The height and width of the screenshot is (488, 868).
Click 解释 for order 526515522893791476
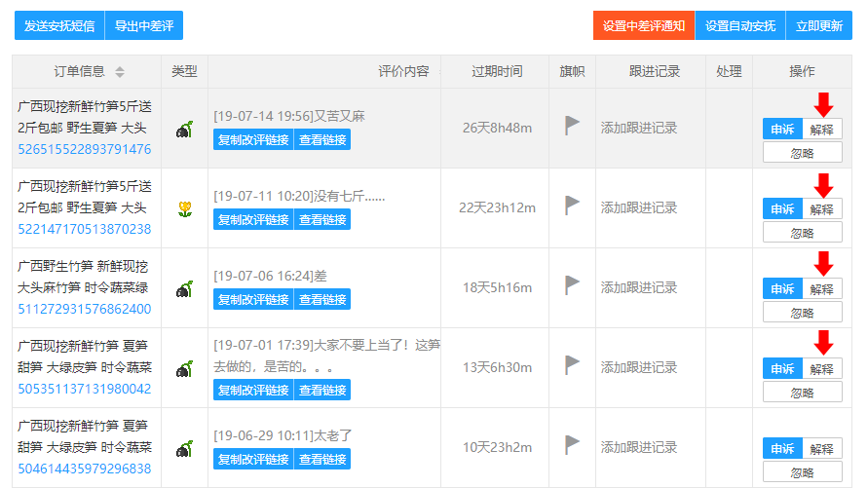click(822, 129)
